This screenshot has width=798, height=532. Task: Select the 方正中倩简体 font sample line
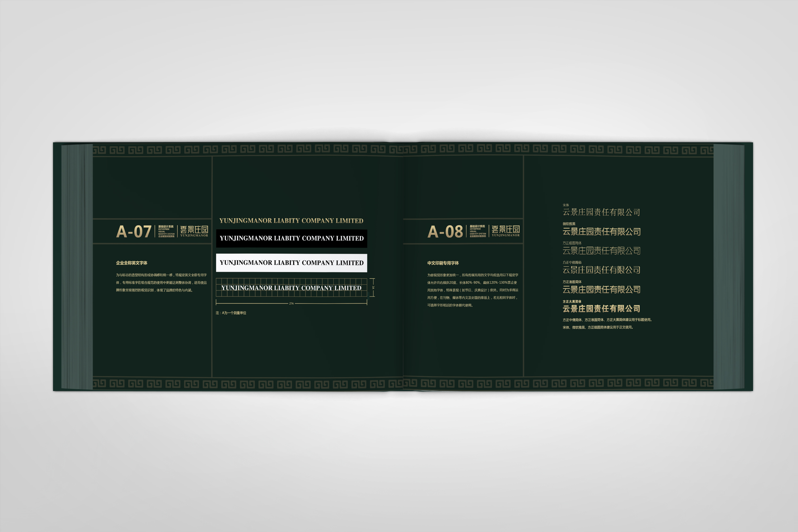[601, 270]
